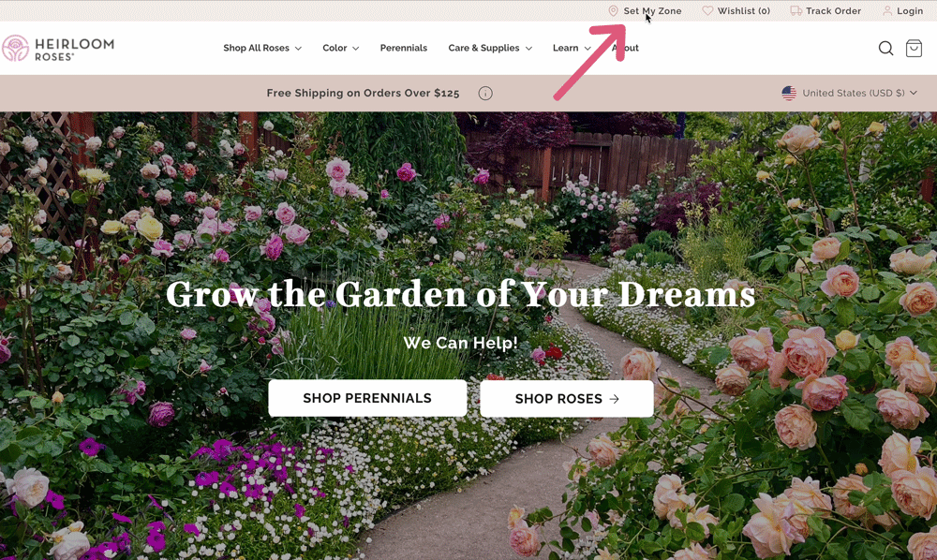
Task: Open the Care & Supplies dropdown
Action: coord(490,48)
